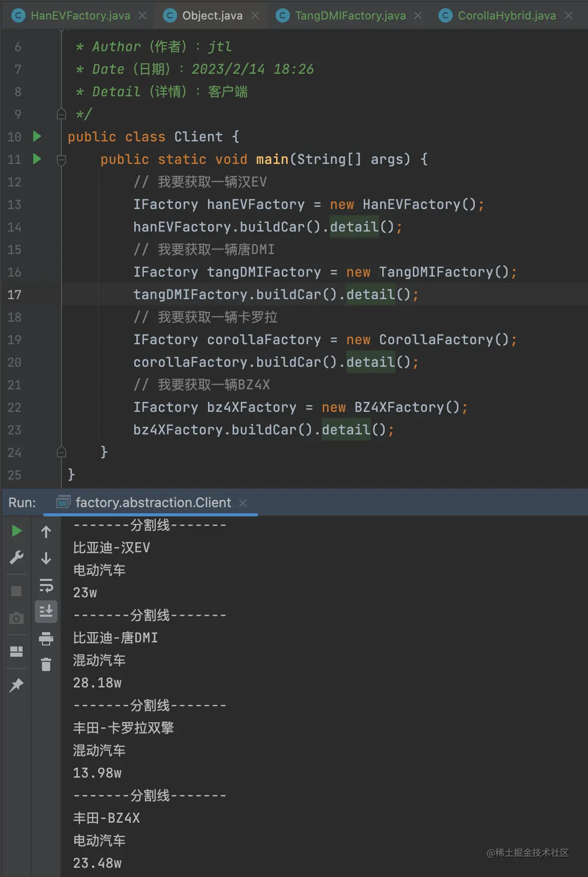
Task: Close the factory.abstraction.Client run tab
Action: pyautogui.click(x=243, y=503)
